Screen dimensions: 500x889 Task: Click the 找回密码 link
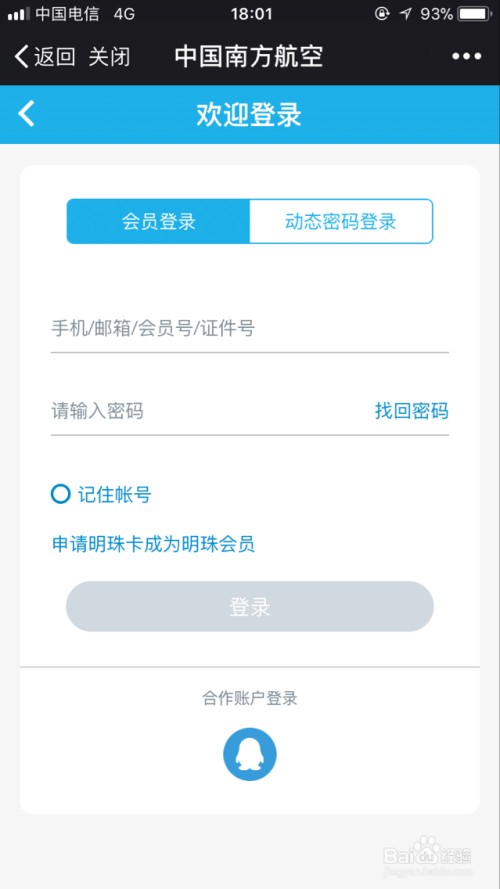click(x=412, y=410)
